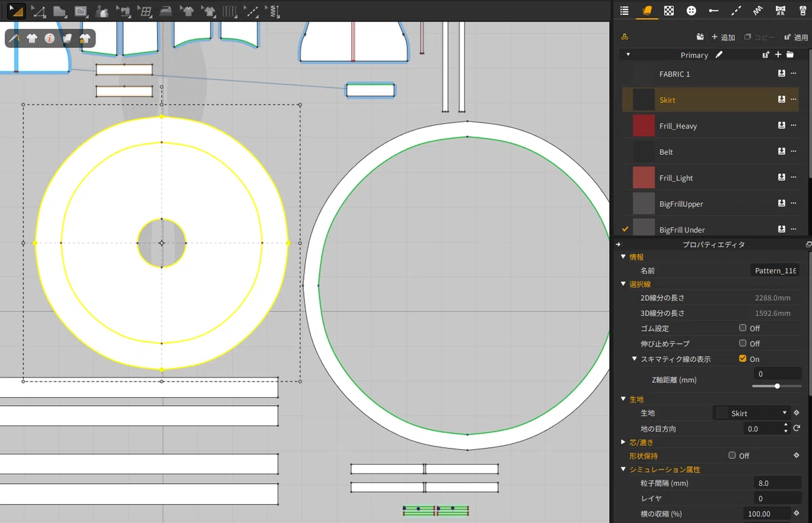Open the more options for Belt row
Image resolution: width=812 pixels, height=523 pixels.
793,152
